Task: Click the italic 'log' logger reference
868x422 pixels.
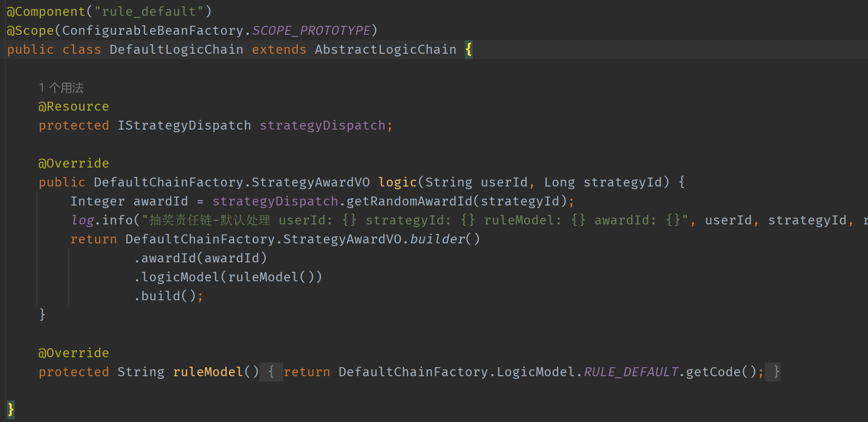Action: point(82,220)
